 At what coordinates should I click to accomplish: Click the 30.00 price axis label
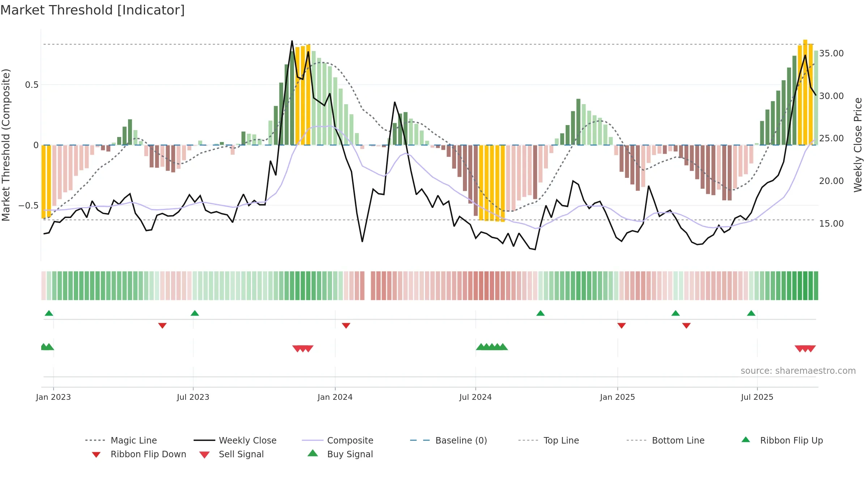point(831,96)
